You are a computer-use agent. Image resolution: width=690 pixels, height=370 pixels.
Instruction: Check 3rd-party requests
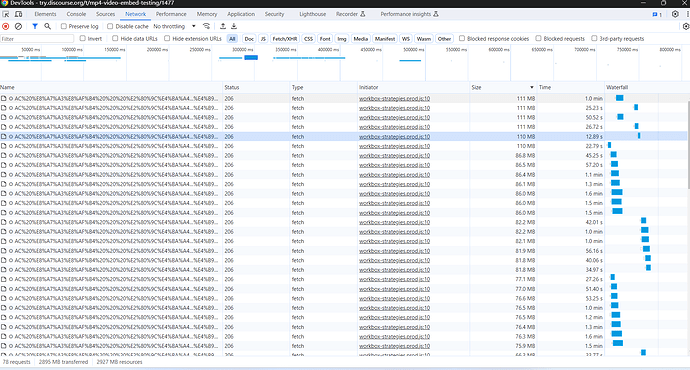click(x=594, y=38)
